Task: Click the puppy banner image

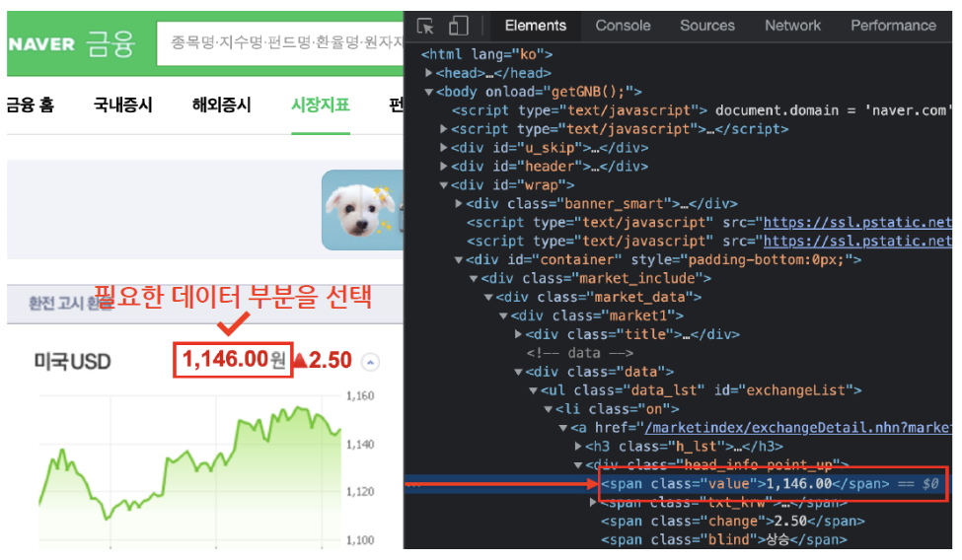Action: (362, 210)
